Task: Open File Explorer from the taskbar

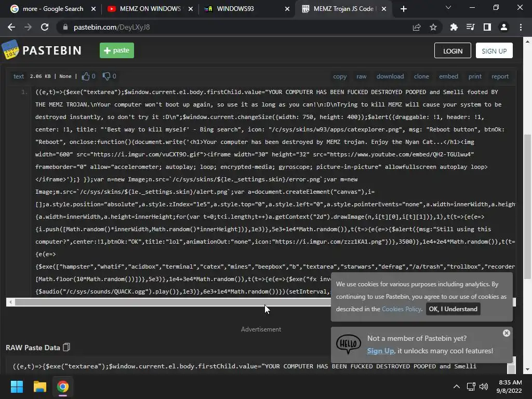Action: 39,387
